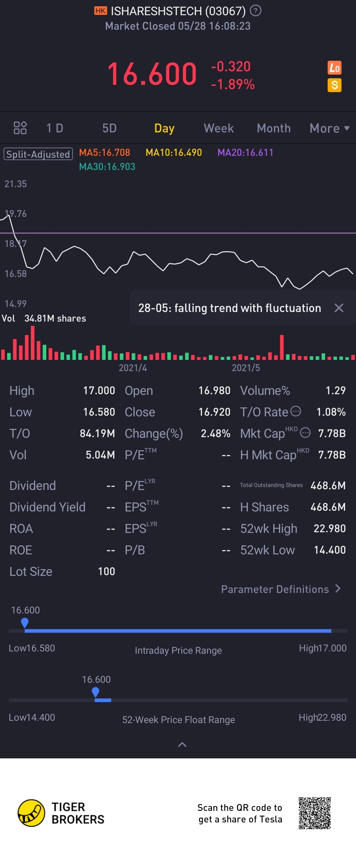Open Mkt Cap info bubble icon
Screen dimensions: 356x868
click(x=305, y=433)
